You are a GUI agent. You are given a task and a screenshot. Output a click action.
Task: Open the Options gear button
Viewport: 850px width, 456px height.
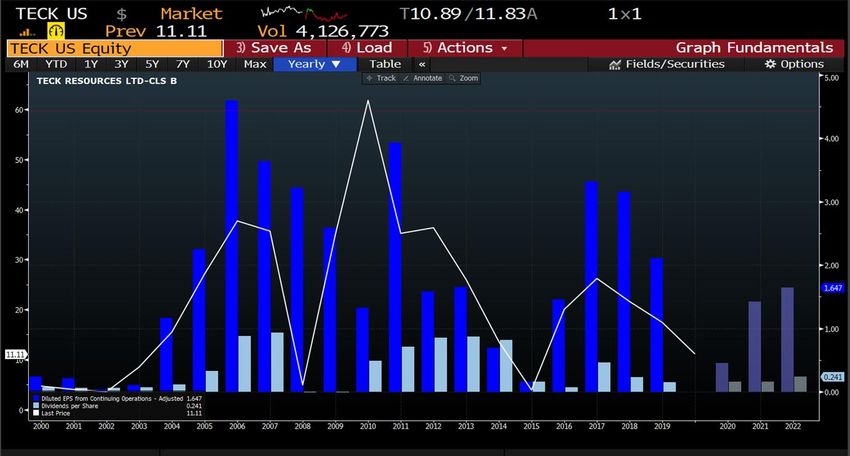click(x=794, y=65)
